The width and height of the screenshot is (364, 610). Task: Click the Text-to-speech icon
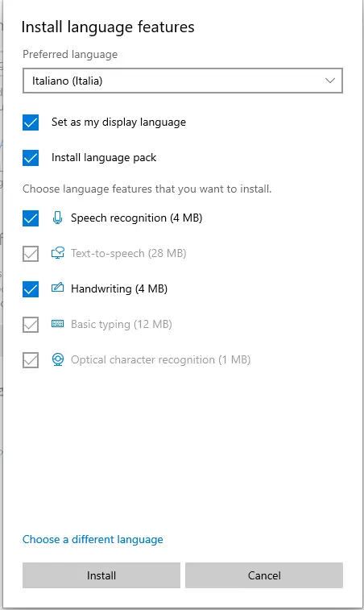coord(57,253)
